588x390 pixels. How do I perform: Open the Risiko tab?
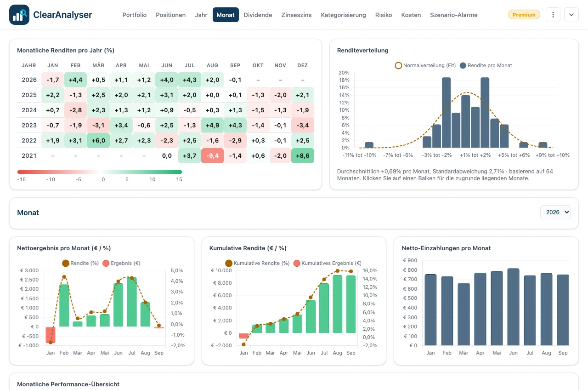(384, 15)
